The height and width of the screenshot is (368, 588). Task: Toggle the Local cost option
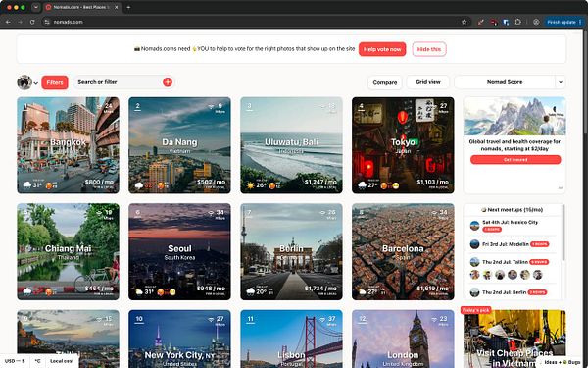click(x=62, y=361)
